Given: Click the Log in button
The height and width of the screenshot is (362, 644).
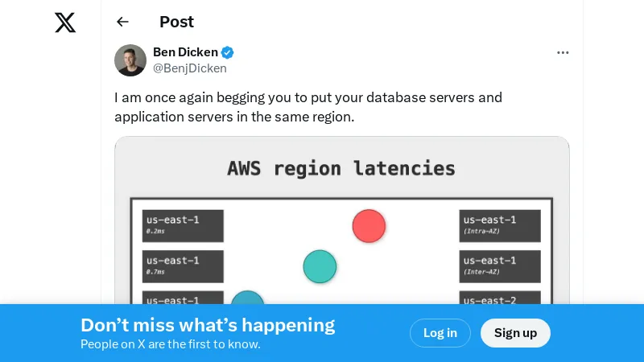Looking at the screenshot, I should (x=440, y=333).
